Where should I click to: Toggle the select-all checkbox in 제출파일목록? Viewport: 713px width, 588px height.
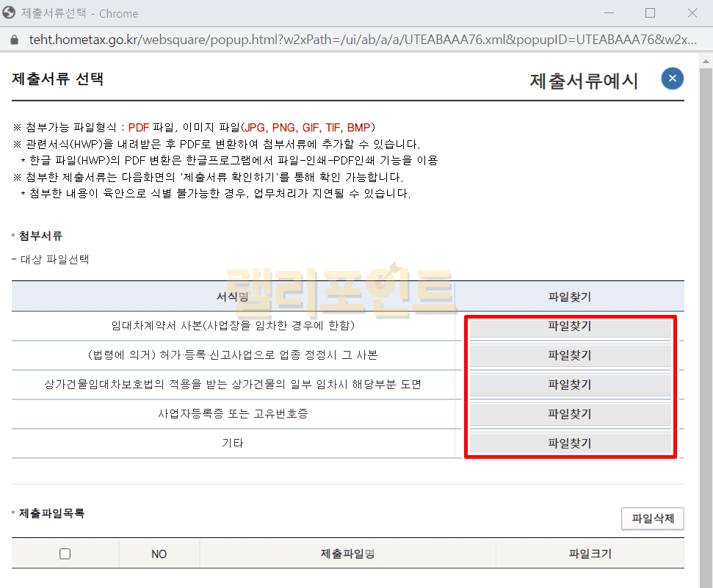(x=65, y=554)
